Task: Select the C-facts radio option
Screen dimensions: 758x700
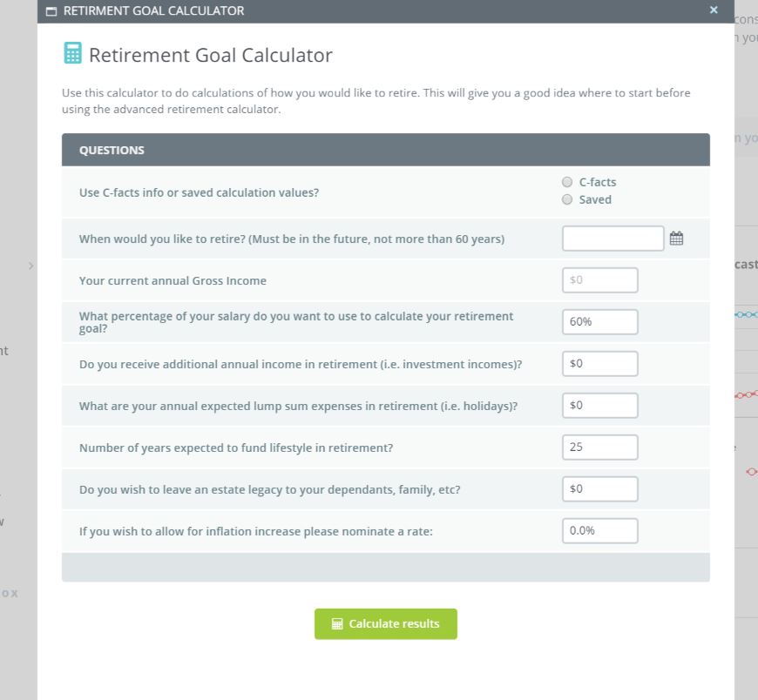Action: pyautogui.click(x=568, y=183)
